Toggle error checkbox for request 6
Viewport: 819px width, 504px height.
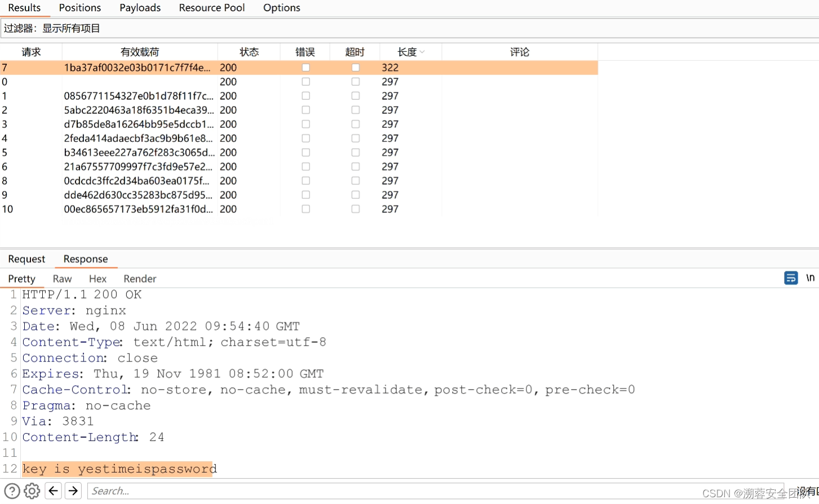click(306, 167)
